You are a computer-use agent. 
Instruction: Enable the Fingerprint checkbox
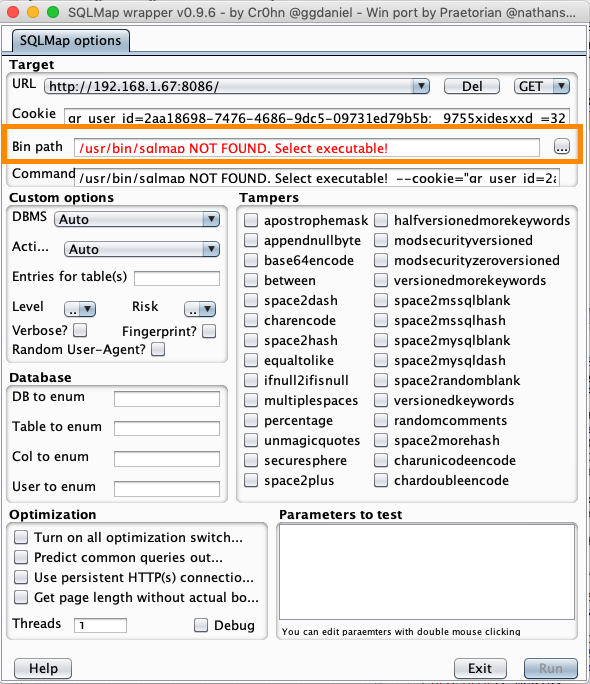(x=209, y=331)
